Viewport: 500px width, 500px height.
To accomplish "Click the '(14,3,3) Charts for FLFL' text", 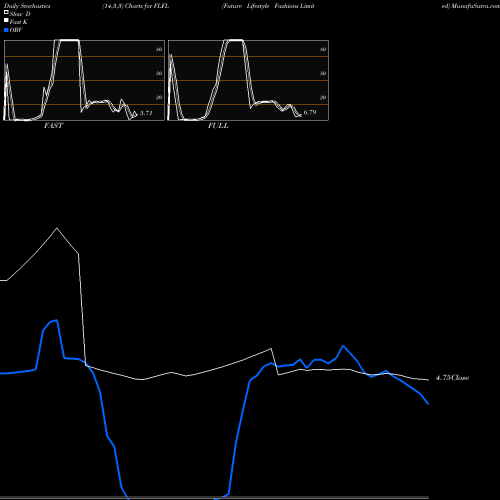I will click(x=135, y=6).
